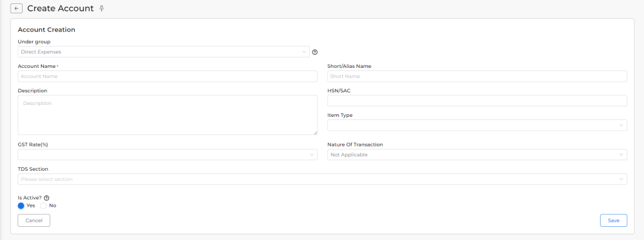This screenshot has width=644, height=240.
Task: Click the pin icon beside Create Account
Action: click(101, 9)
